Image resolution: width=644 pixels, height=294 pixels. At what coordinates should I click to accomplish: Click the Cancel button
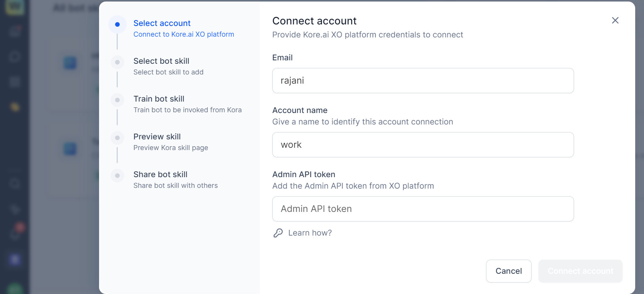[x=508, y=271]
